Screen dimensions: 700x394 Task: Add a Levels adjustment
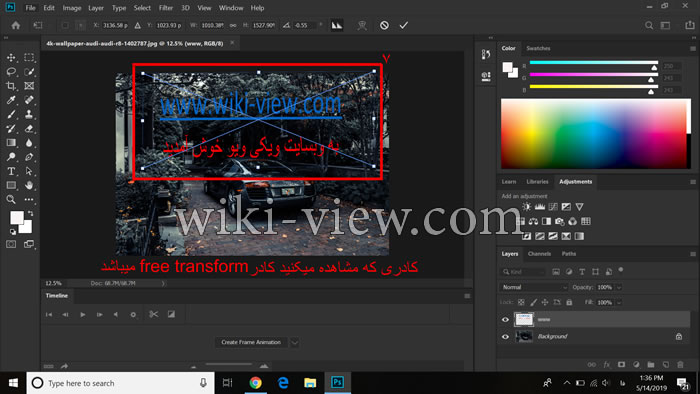click(540, 207)
